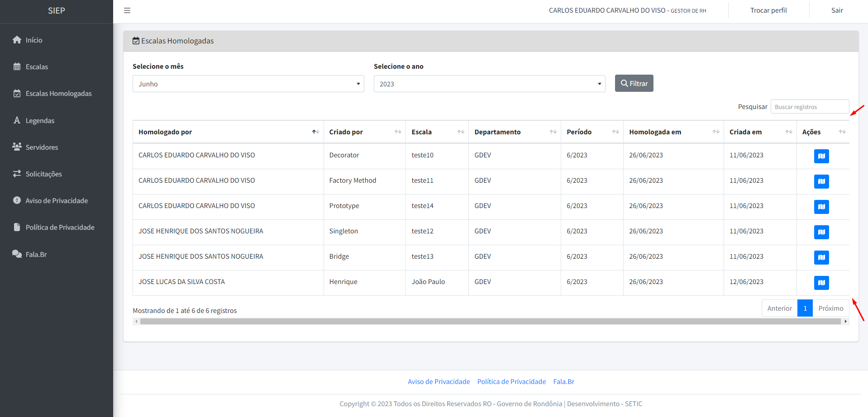Image resolution: width=868 pixels, height=417 pixels.
Task: Sort by Escala column arrows
Action: click(x=461, y=132)
